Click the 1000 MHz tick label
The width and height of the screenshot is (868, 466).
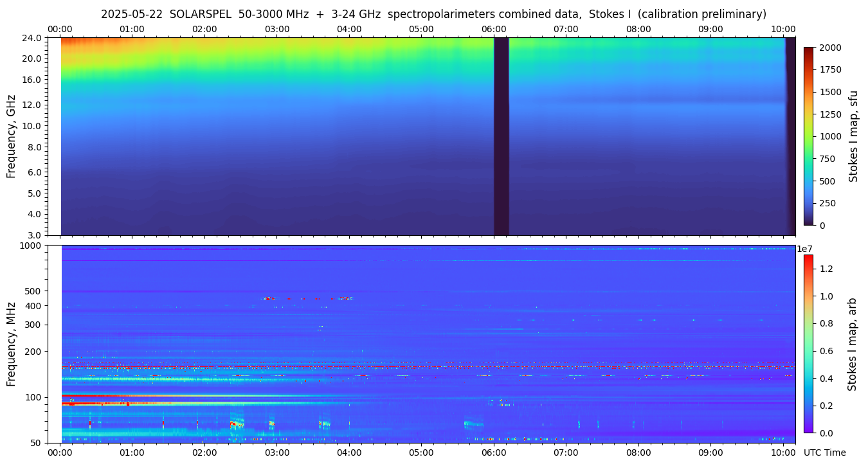[x=30, y=246]
